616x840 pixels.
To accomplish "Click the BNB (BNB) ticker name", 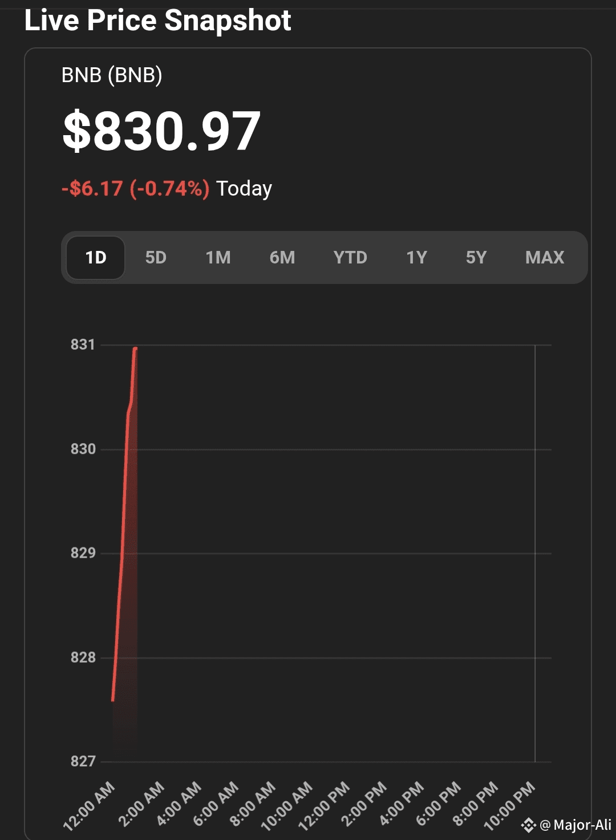I will (x=112, y=75).
